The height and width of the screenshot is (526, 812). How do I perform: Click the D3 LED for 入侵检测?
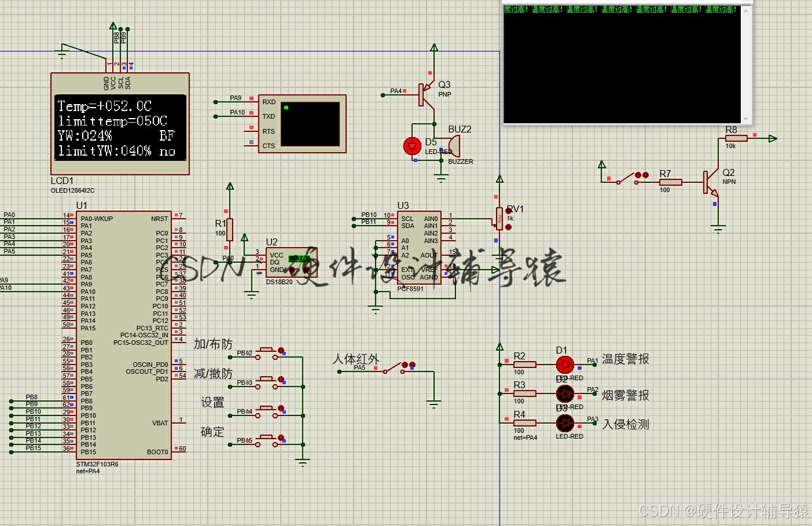[565, 423]
